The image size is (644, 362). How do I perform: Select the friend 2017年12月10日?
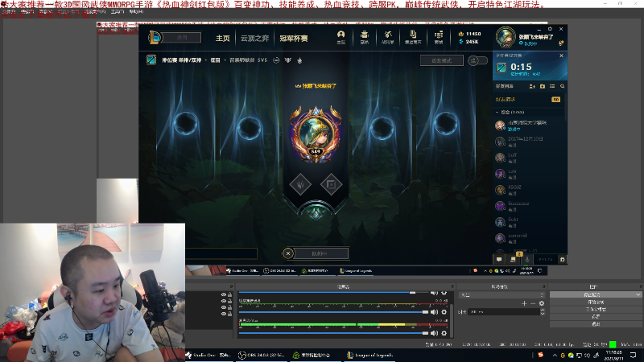click(530, 142)
